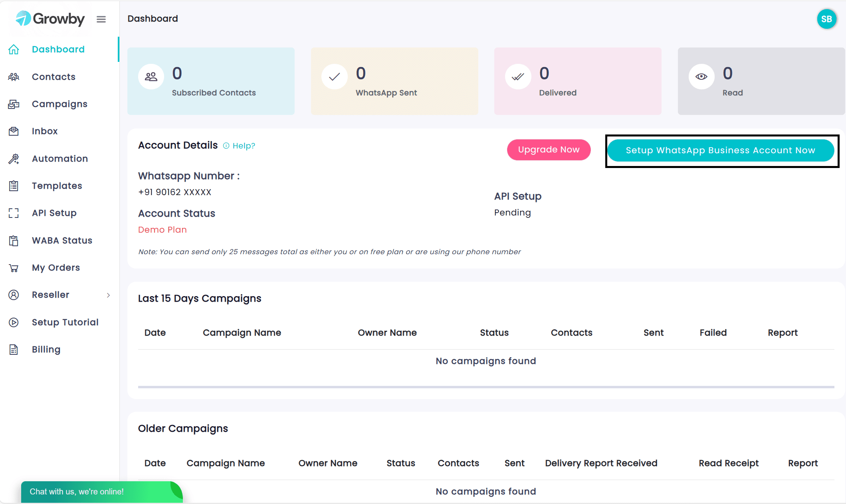
Task: Click the WhatsApp Sent checkmark icon
Action: 334,77
